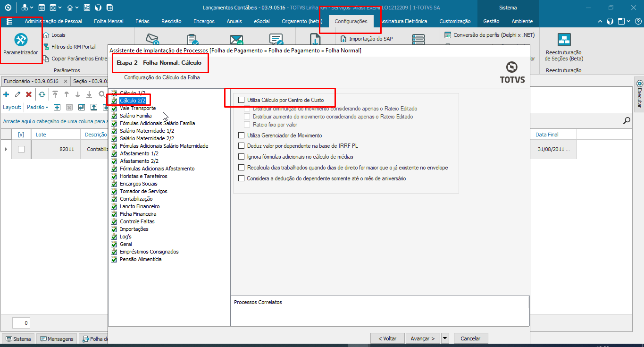644x347 pixels.
Task: Click the Data Final column header
Action: coord(554,135)
